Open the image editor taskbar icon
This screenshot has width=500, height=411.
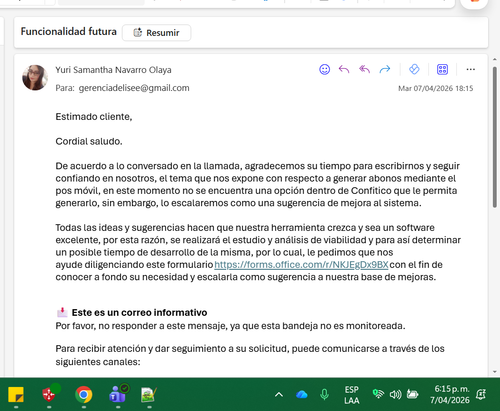point(149,395)
